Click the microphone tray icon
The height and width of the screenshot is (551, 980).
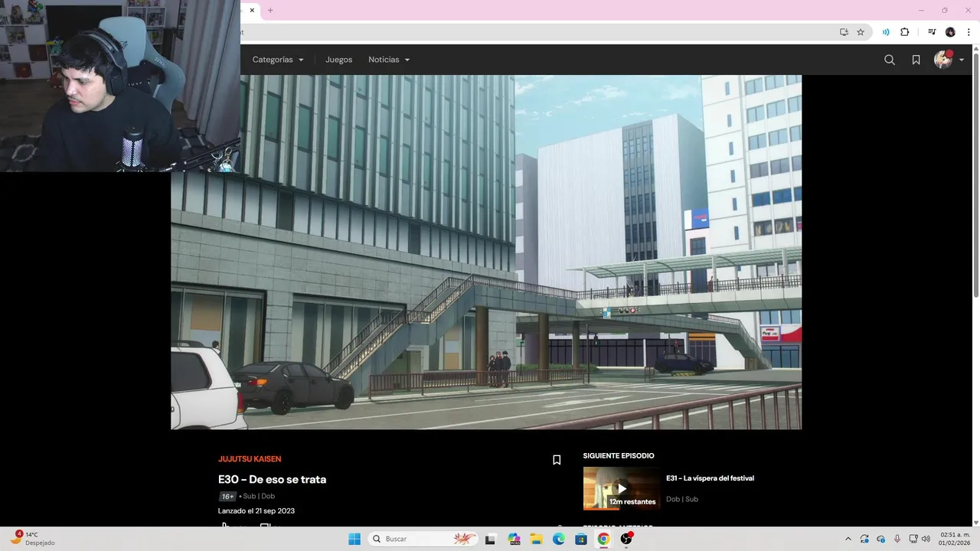click(897, 539)
